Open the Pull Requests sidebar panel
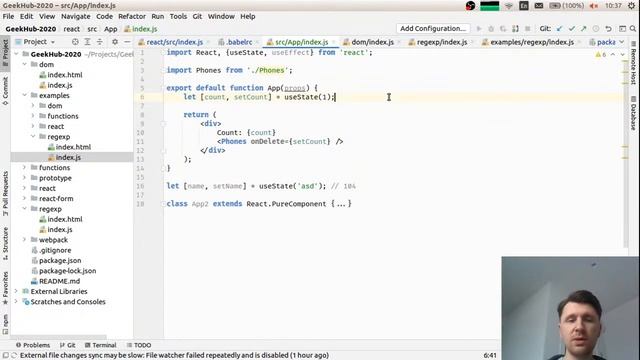The width and height of the screenshot is (640, 360). coord(5,193)
